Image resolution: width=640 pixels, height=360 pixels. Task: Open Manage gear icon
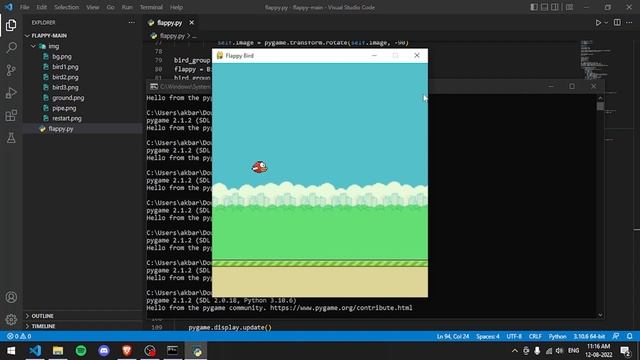(11, 319)
